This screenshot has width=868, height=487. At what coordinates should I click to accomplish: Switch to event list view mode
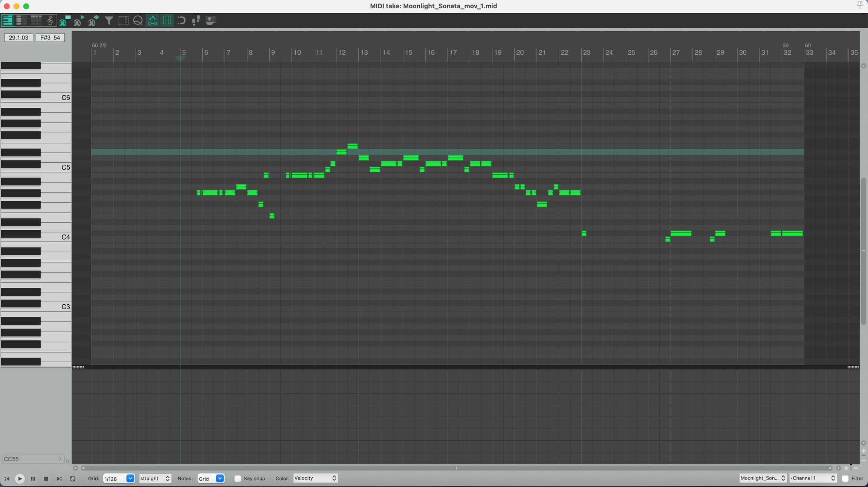pyautogui.click(x=36, y=20)
